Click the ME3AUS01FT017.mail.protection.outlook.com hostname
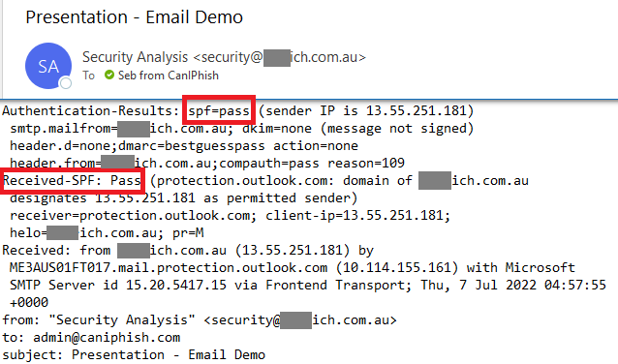The height and width of the screenshot is (364, 618). tap(169, 268)
